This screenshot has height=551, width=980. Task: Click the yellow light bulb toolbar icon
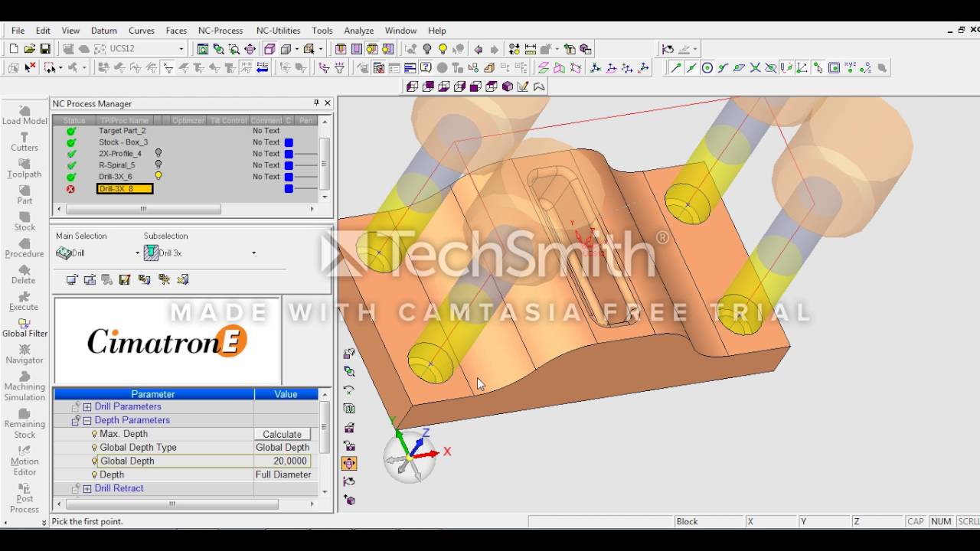[443, 49]
